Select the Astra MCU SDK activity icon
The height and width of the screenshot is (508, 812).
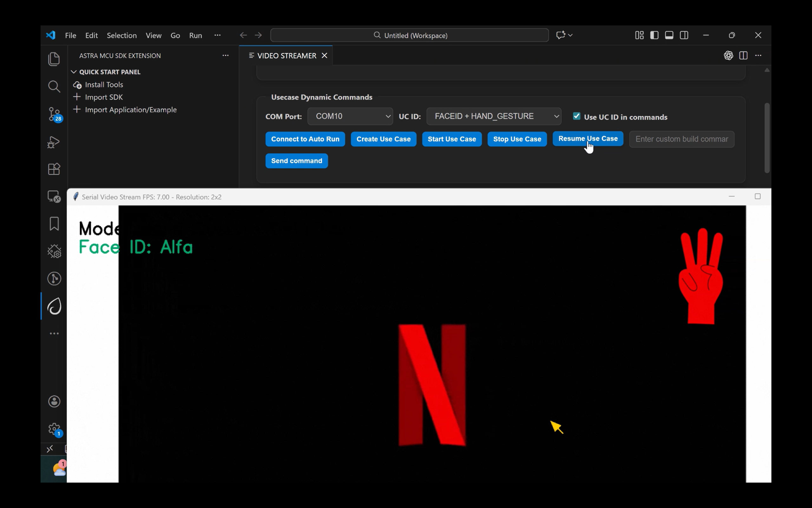coord(54,306)
